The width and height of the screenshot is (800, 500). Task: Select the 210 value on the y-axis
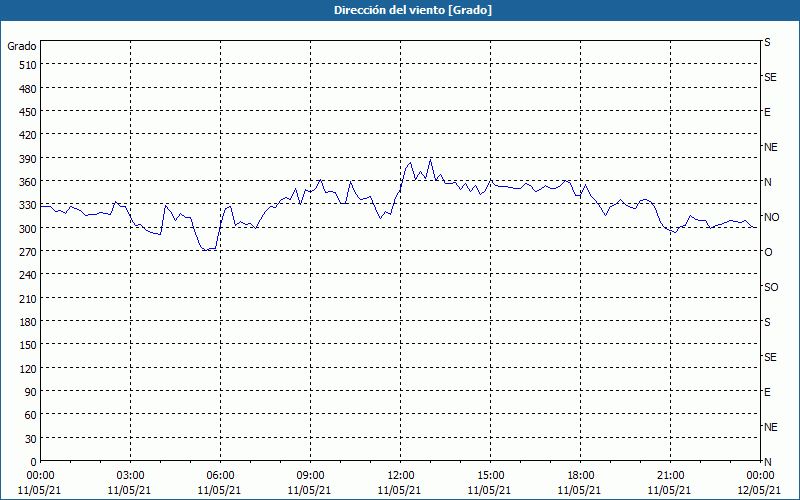(28, 299)
